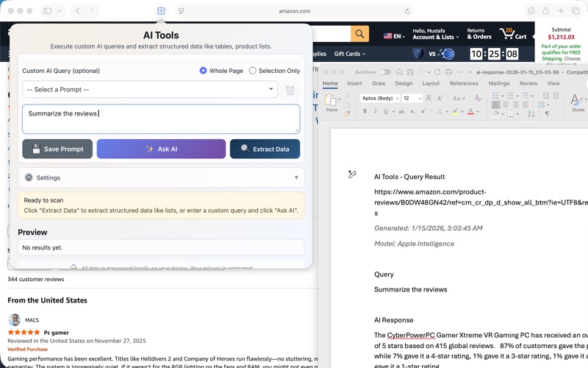Image resolution: width=588 pixels, height=368 pixels.
Task: Apply superscript formatting in Word
Action: pos(423,111)
